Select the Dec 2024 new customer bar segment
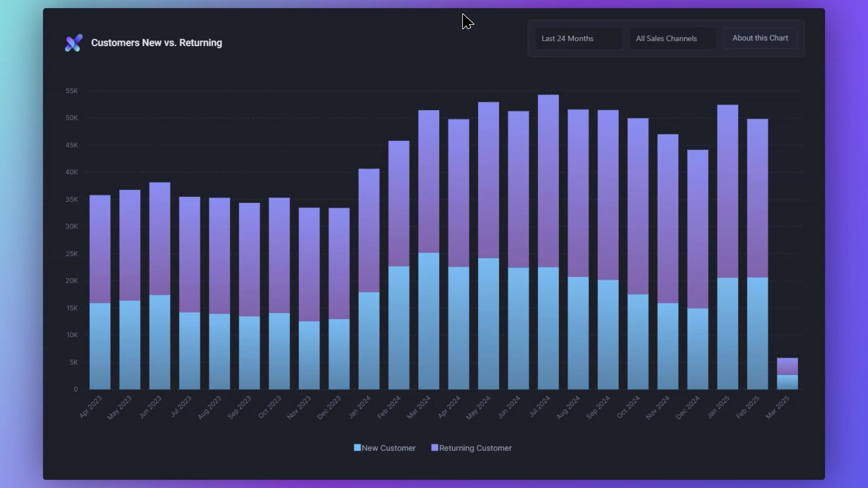This screenshot has height=488, width=868. click(698, 349)
